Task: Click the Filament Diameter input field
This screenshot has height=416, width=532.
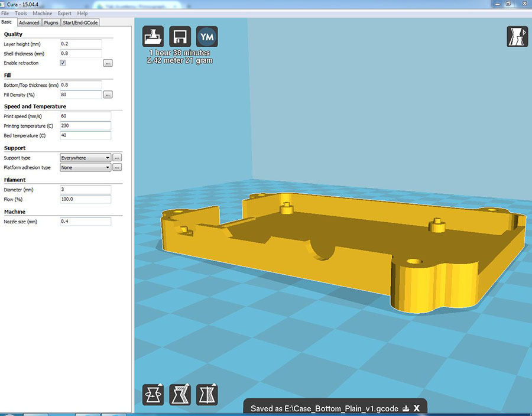Action: [x=86, y=190]
